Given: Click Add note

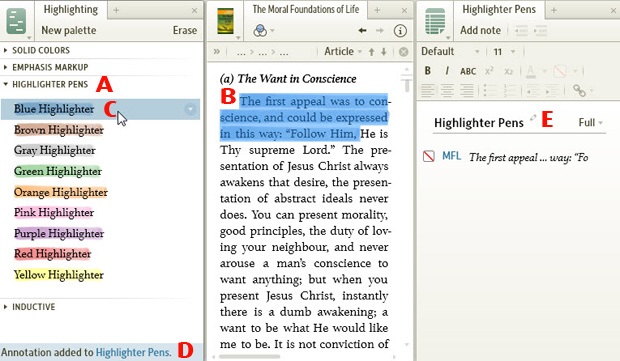Looking at the screenshot, I should (x=480, y=30).
